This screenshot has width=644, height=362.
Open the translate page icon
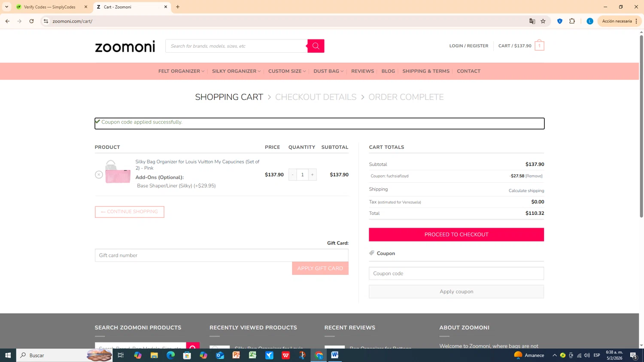[x=532, y=21]
